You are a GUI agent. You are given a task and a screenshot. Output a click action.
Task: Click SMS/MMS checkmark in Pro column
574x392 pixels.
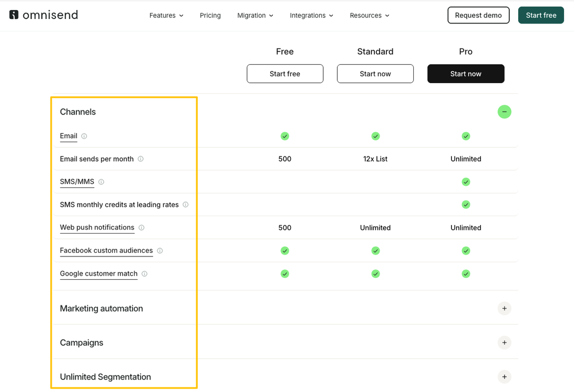pos(466,182)
